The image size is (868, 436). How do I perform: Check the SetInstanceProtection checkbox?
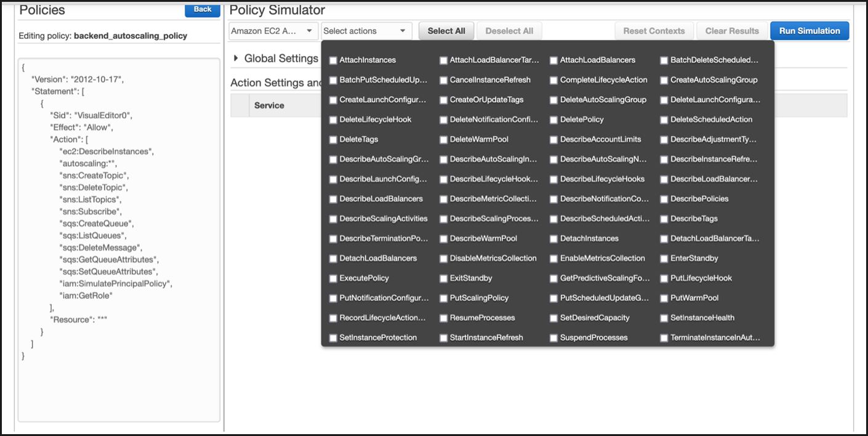pyautogui.click(x=333, y=338)
